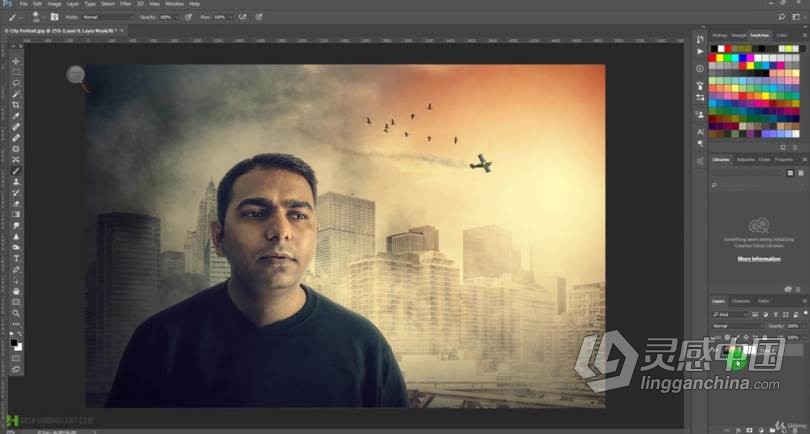The height and width of the screenshot is (434, 810).
Task: Delete swatch trash icon in Swatches panel
Action: coord(795,147)
